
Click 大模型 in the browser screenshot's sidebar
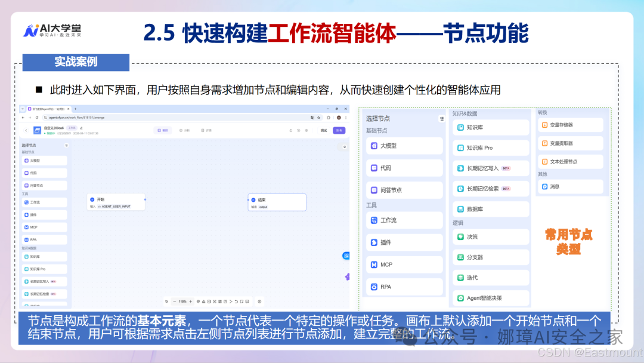point(45,161)
